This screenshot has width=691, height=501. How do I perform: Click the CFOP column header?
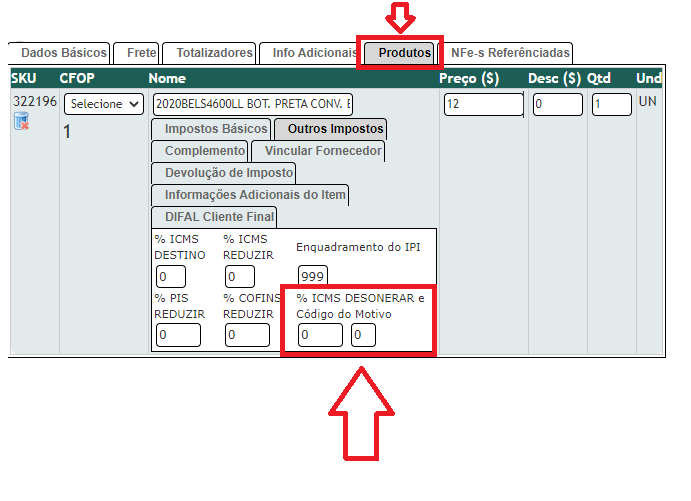[x=77, y=78]
